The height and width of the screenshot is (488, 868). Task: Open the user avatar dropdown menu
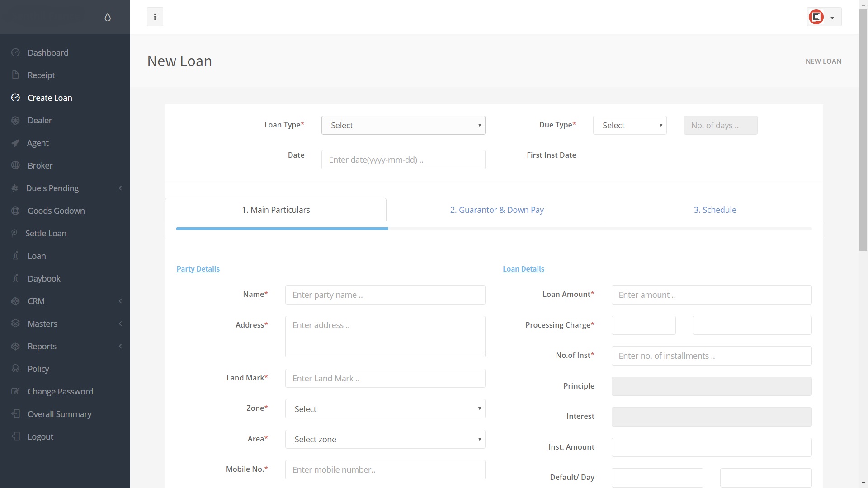(x=824, y=17)
